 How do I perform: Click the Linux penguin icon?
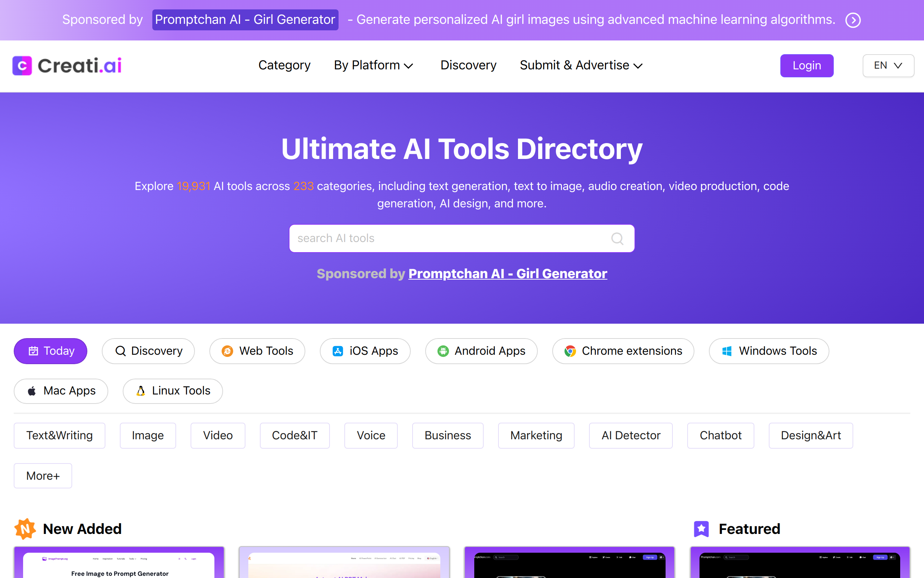pyautogui.click(x=140, y=391)
